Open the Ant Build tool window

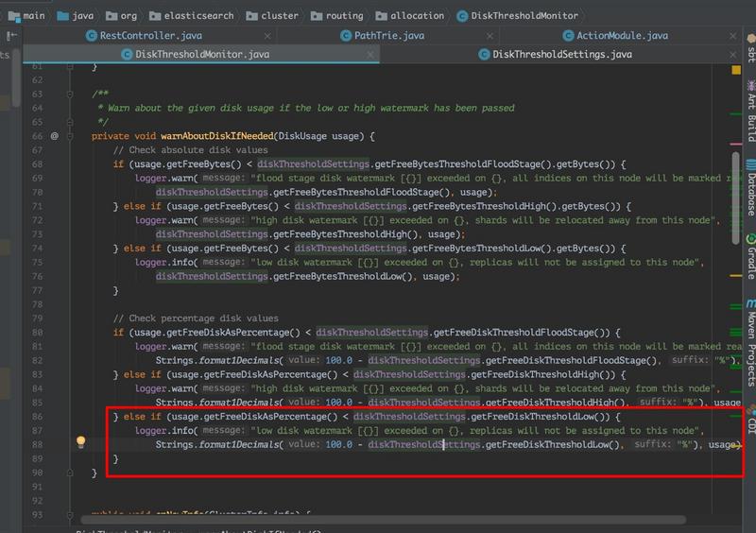(750, 111)
